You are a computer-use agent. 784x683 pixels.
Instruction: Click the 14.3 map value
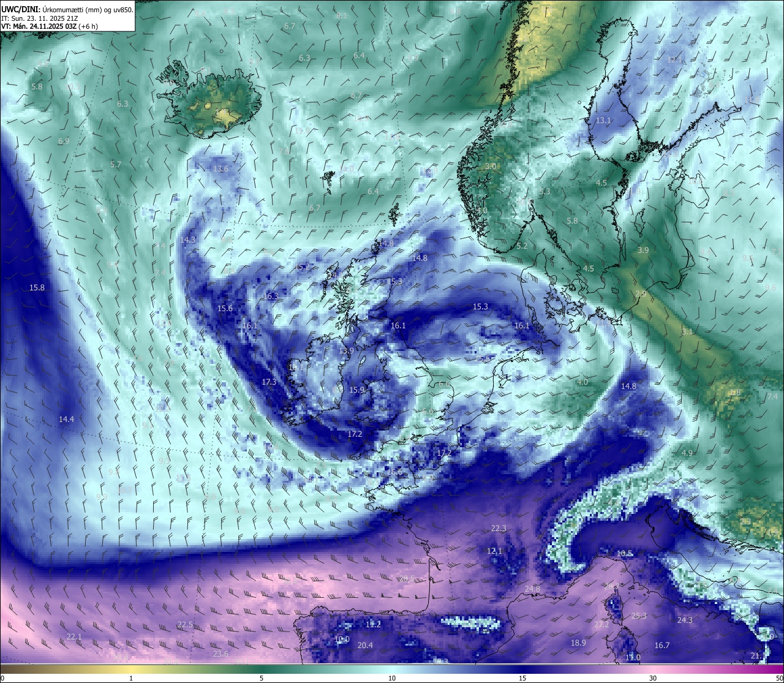[x=188, y=240]
